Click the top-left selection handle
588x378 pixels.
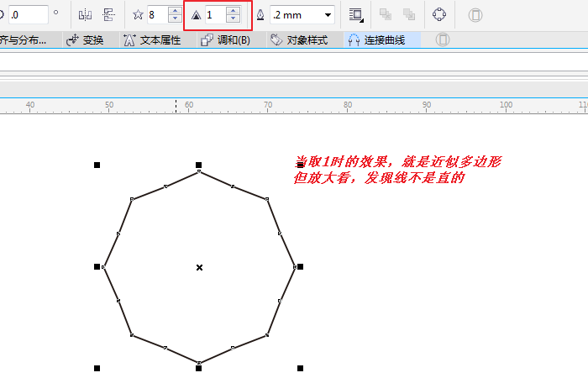tap(97, 165)
